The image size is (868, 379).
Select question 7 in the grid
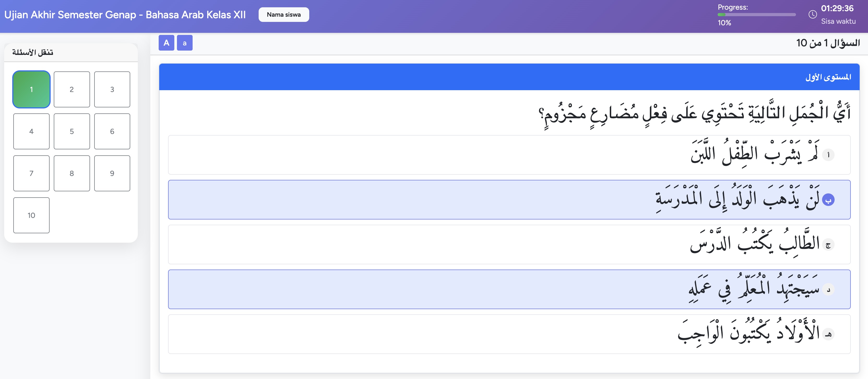[31, 173]
